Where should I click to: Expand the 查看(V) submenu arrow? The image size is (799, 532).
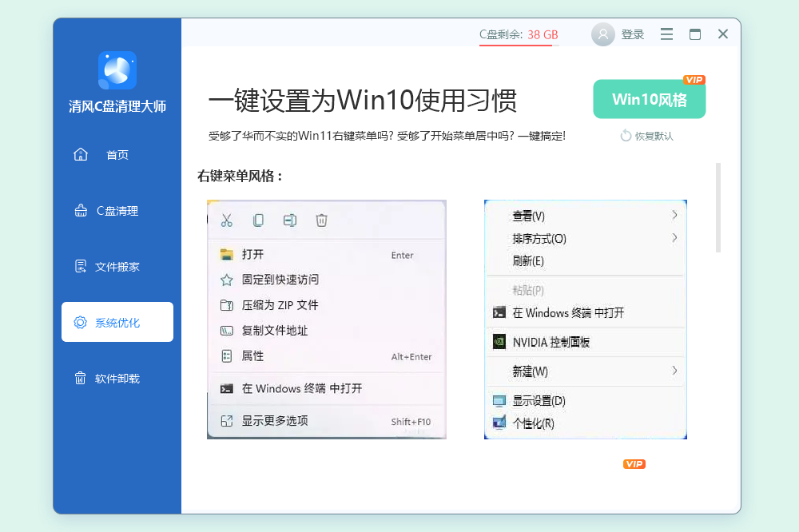point(674,216)
